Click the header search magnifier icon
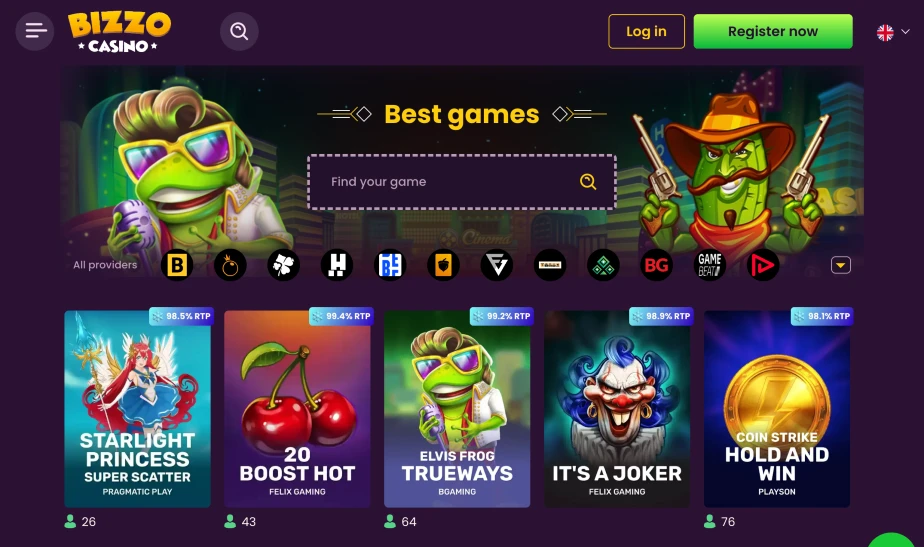The width and height of the screenshot is (924, 548). click(x=239, y=31)
